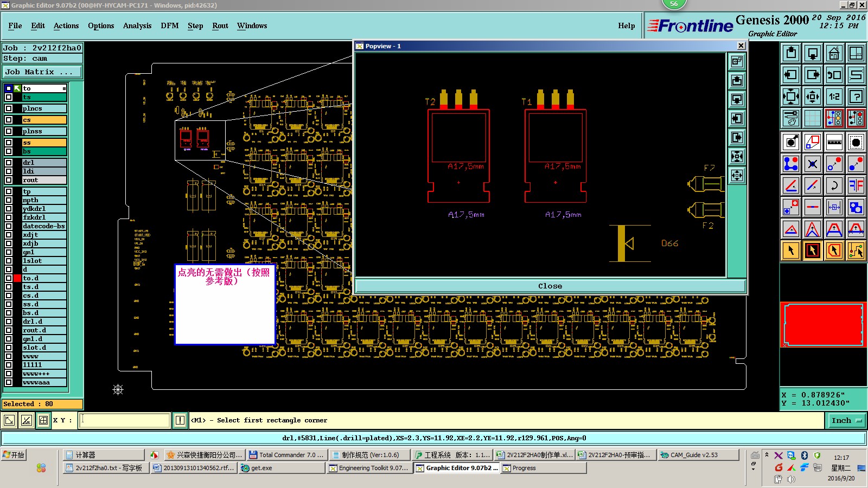This screenshot has height=488, width=868.
Task: Click the pan up view icon
Action: pyautogui.click(x=791, y=53)
